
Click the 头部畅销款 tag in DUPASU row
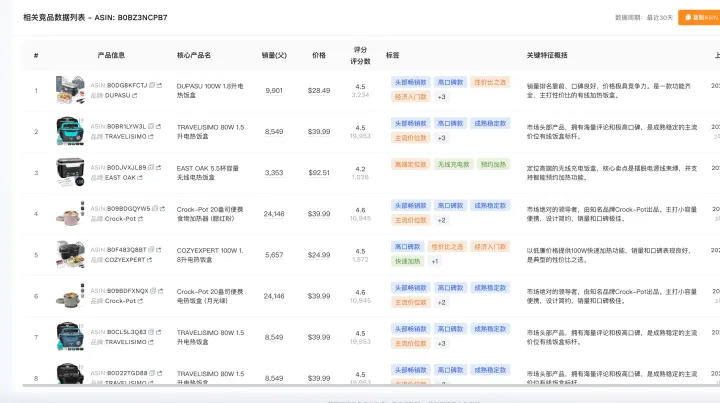click(411, 82)
